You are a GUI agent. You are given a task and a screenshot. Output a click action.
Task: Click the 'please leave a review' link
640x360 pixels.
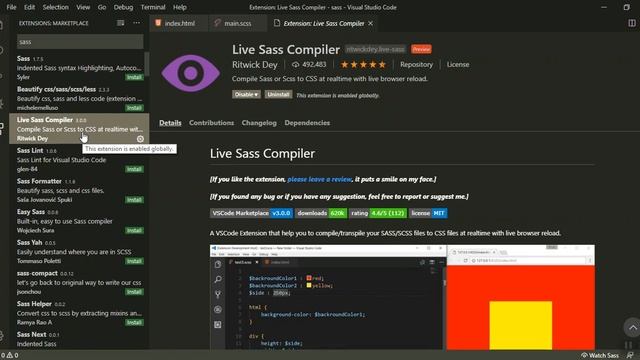click(320, 179)
